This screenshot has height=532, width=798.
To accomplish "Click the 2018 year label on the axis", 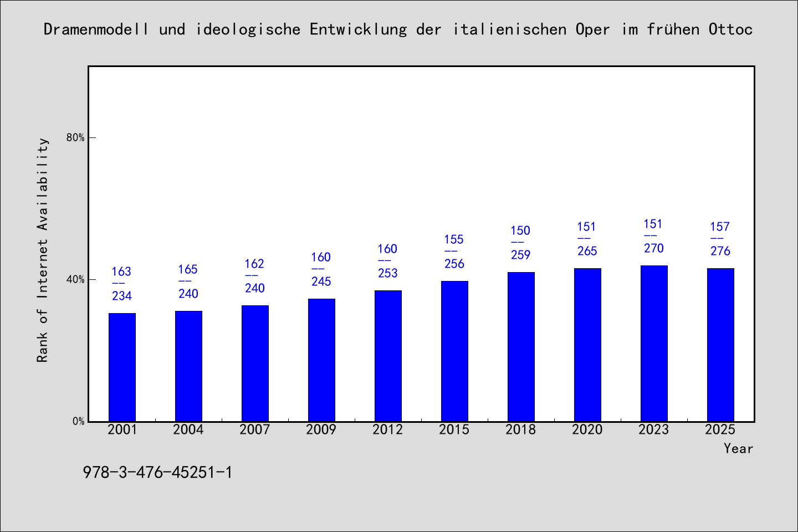I will pos(521,429).
